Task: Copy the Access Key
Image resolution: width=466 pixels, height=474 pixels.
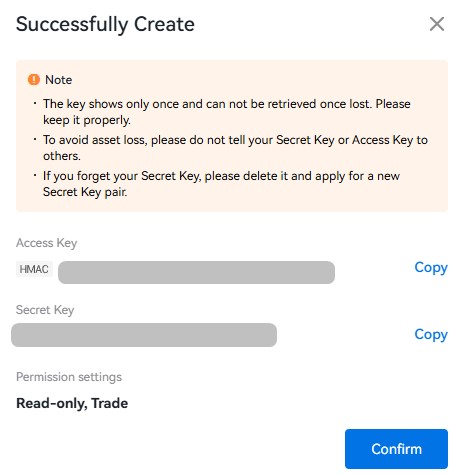Action: tap(431, 268)
